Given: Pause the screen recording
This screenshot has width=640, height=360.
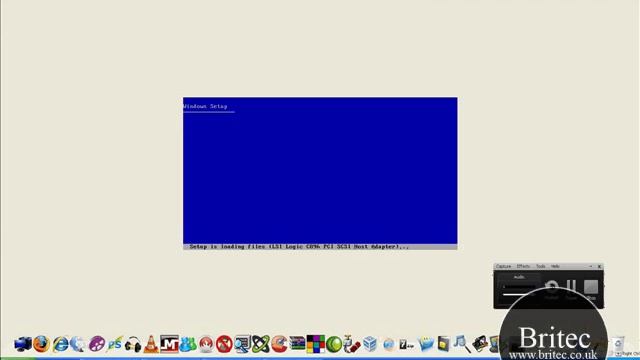Looking at the screenshot, I should pyautogui.click(x=571, y=287).
